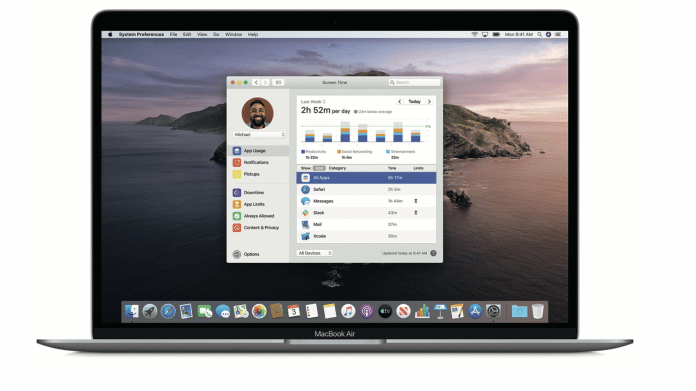This screenshot has width=696, height=391.
Task: Open App Usage in the sidebar
Action: tap(258, 151)
